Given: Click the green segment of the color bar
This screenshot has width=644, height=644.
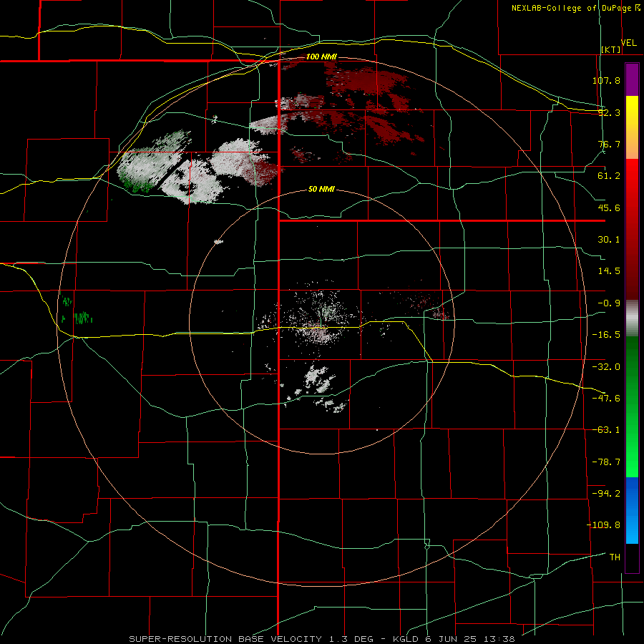Looking at the screenshot, I should 632,406.
